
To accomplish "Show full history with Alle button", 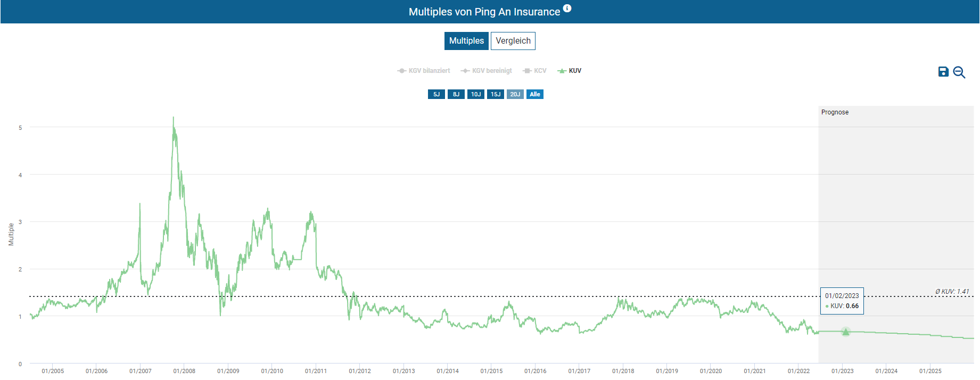I will (534, 94).
